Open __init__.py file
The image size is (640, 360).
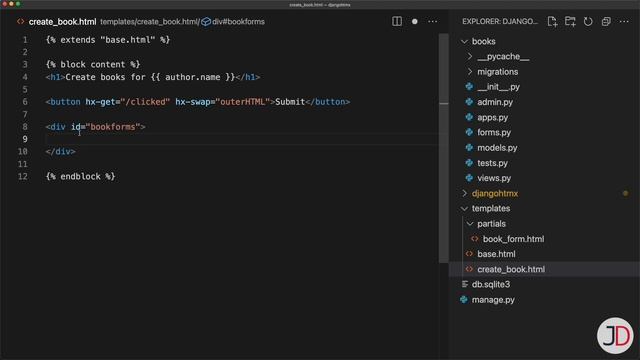(x=498, y=87)
